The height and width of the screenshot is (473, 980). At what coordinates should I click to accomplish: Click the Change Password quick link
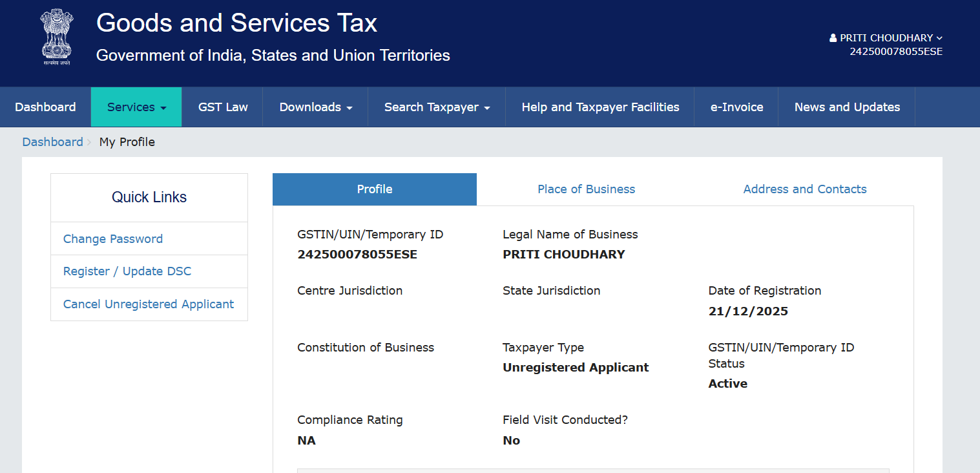point(113,239)
